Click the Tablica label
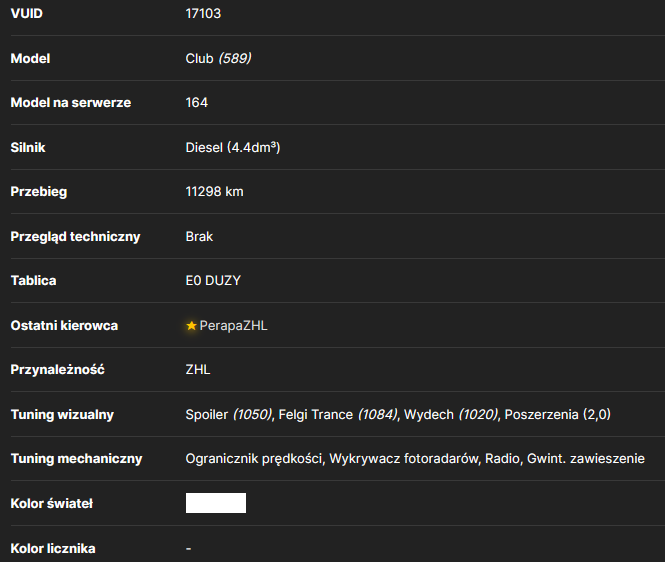665x562 pixels. [x=34, y=281]
